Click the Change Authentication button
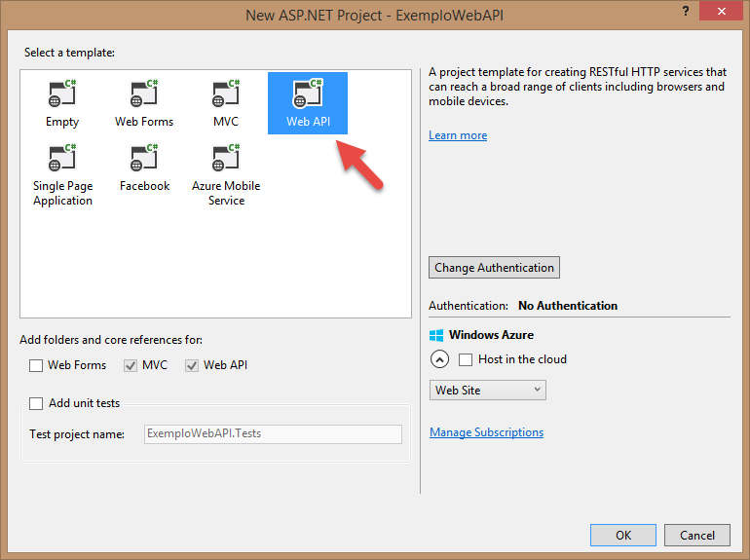Screen dimensions: 750x560 (494, 267)
